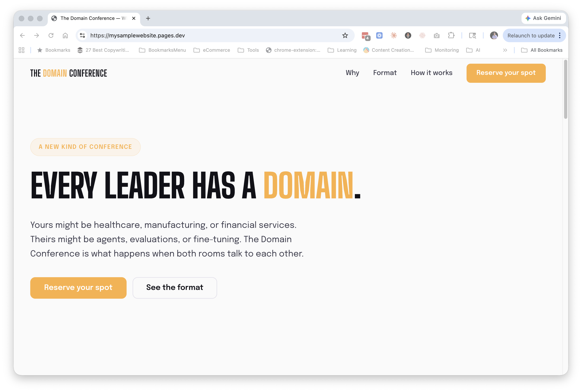The image size is (582, 392).
Task: Open the Chrome three-dot menu
Action: pyautogui.click(x=560, y=35)
